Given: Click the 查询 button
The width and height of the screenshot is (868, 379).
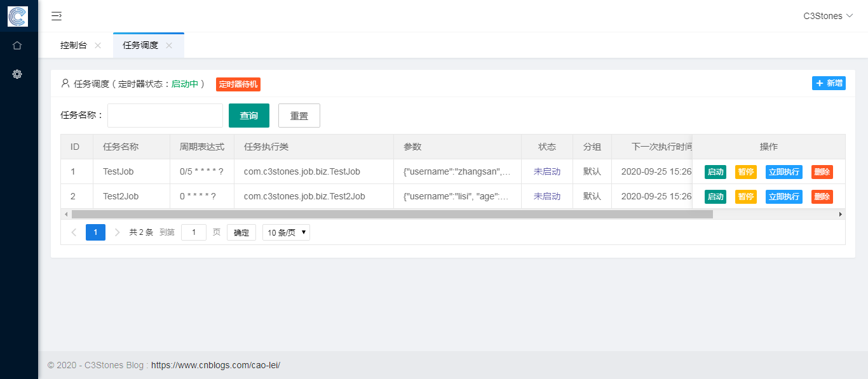Looking at the screenshot, I should (249, 116).
